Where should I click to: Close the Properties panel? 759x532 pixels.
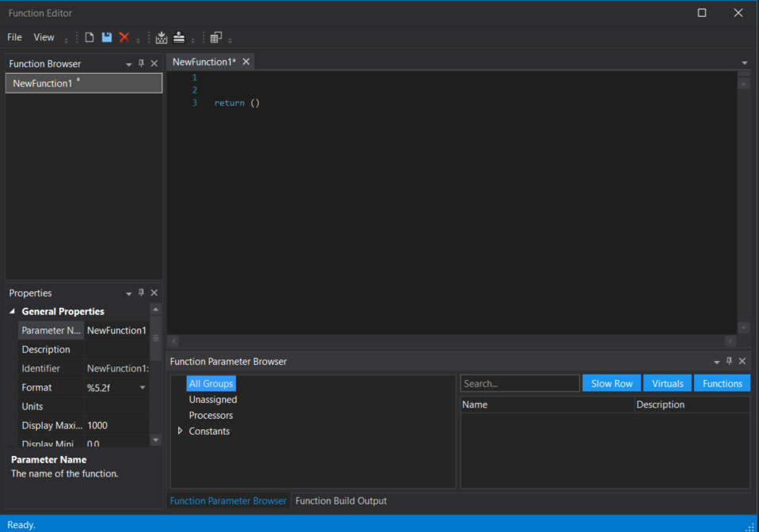[x=154, y=292]
